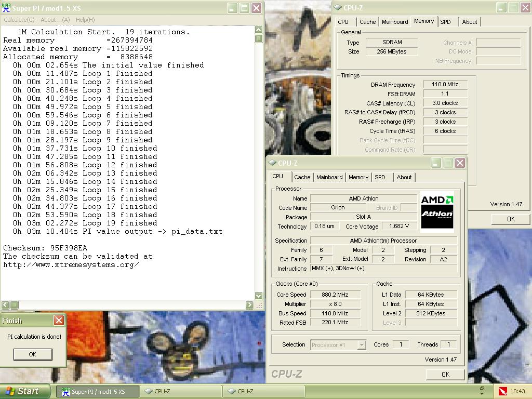Open the Windows Start menu
532x399 pixels.
[25, 391]
